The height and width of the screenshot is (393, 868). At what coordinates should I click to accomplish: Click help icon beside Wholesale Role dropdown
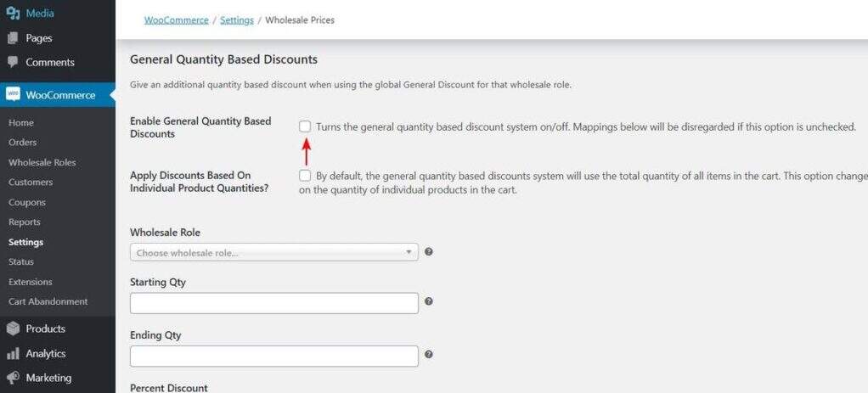click(429, 252)
